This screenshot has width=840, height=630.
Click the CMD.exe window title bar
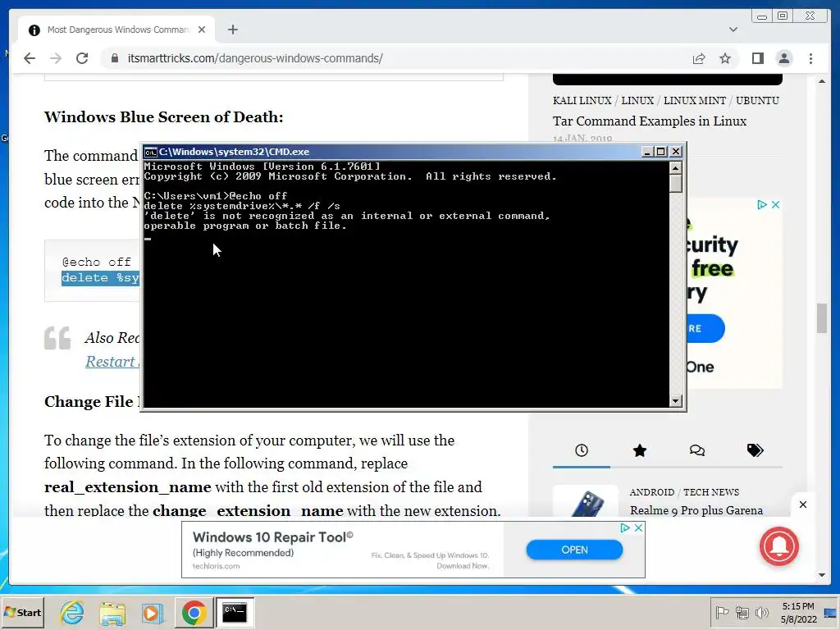(396, 152)
